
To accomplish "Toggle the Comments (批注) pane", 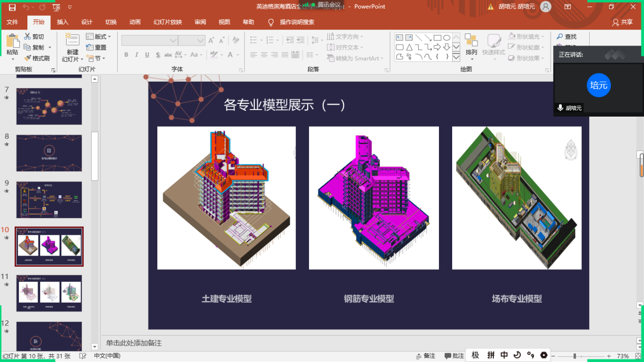I will (454, 356).
